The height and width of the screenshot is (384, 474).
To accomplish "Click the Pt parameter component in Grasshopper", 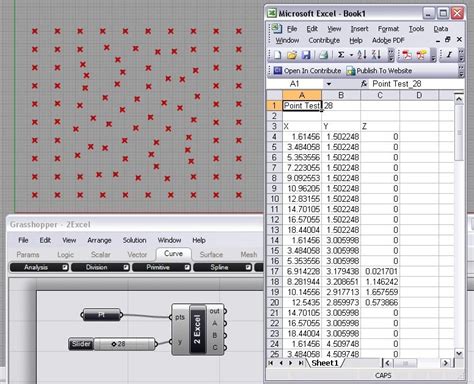I will coord(101,315).
